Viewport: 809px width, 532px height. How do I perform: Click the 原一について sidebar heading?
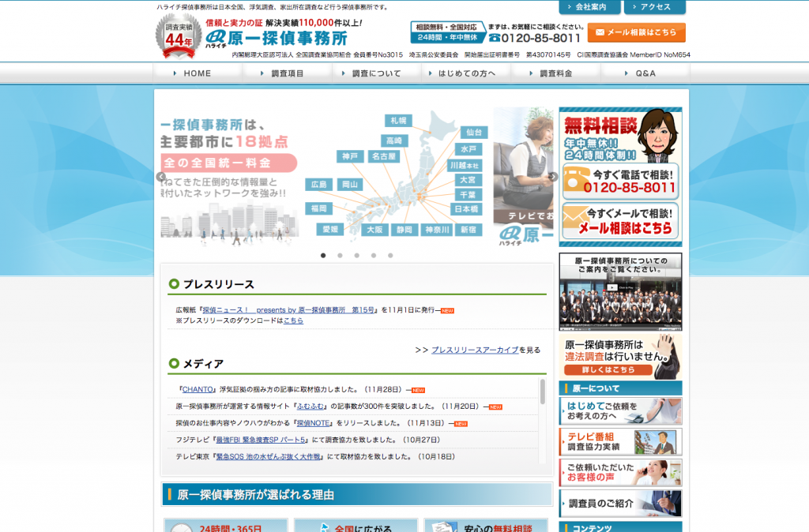coord(620,388)
